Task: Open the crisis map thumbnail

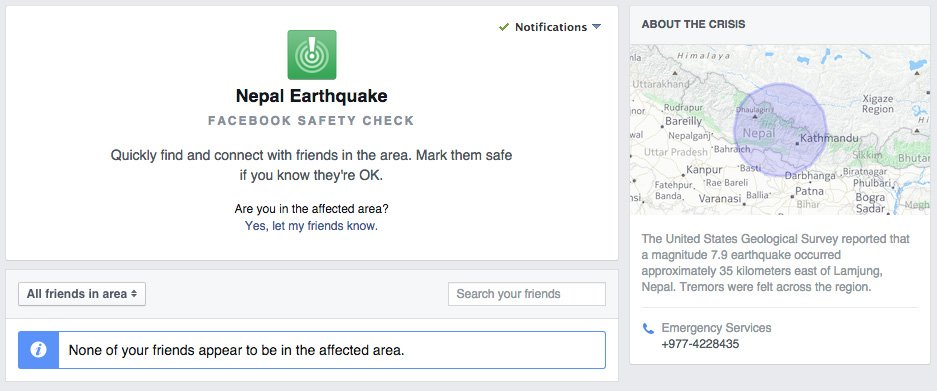Action: tap(780, 129)
